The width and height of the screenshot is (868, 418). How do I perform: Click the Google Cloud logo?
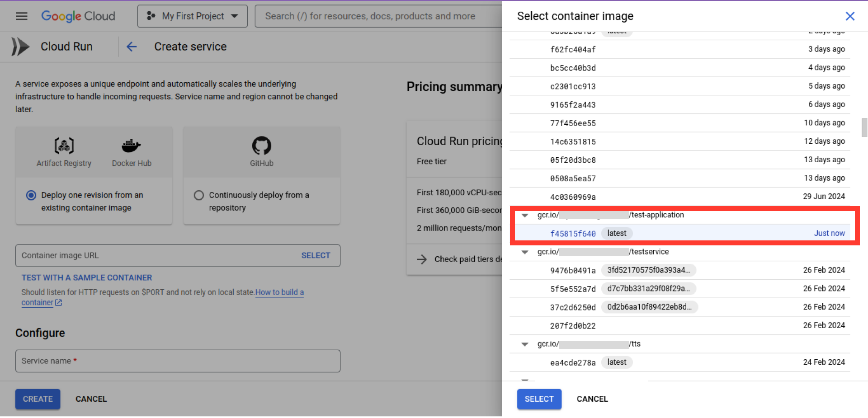tap(78, 16)
